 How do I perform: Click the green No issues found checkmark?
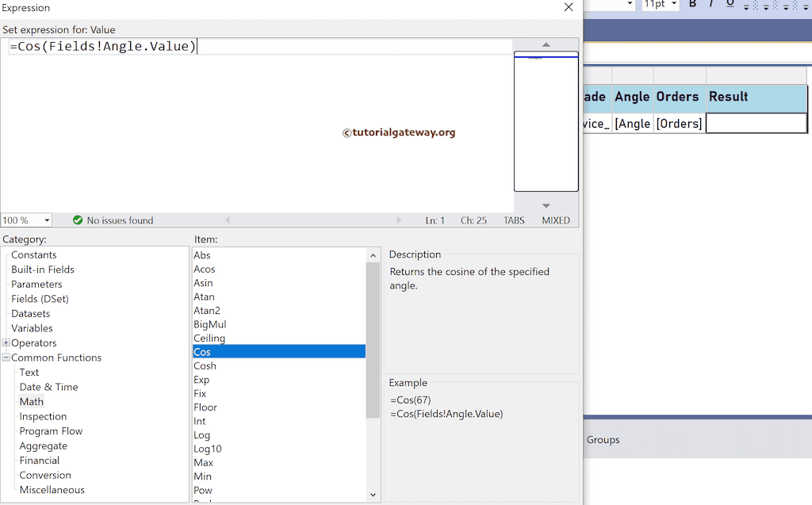pyautogui.click(x=78, y=220)
